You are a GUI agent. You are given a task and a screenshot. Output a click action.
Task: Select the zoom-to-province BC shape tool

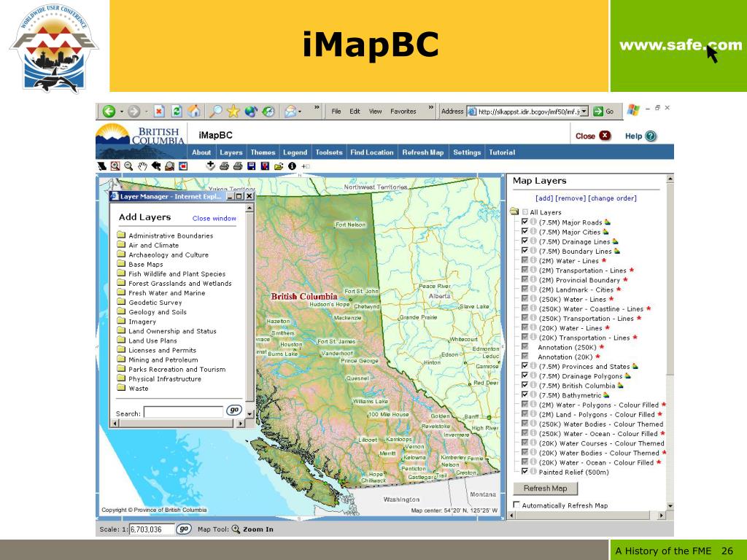click(102, 166)
